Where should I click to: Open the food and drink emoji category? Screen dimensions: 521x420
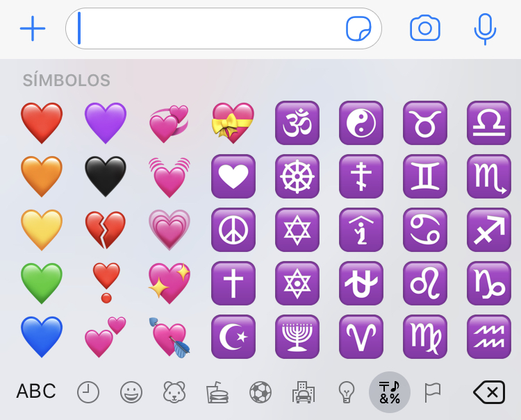pos(217,392)
